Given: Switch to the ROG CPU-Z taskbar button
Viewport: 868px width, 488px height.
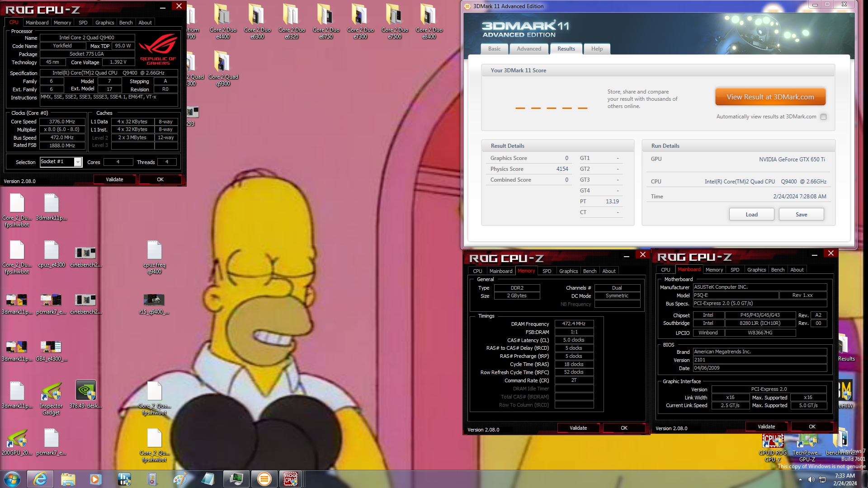Looking at the screenshot, I should tap(290, 479).
